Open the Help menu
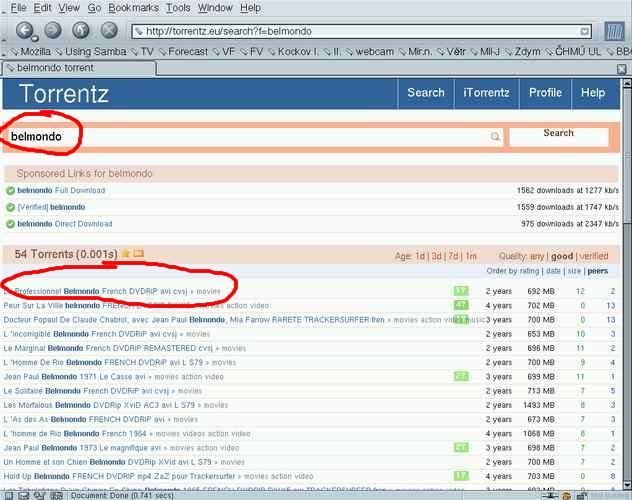Viewport: 632px width, 500px height. 250,8
